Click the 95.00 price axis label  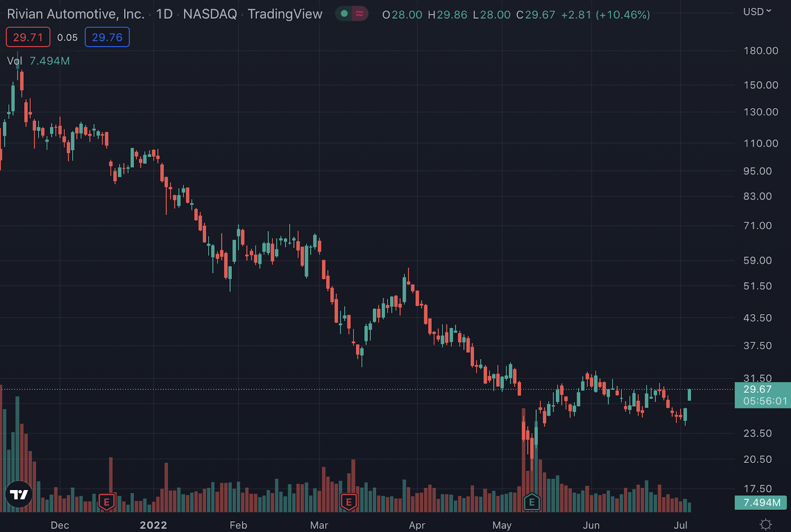(757, 171)
